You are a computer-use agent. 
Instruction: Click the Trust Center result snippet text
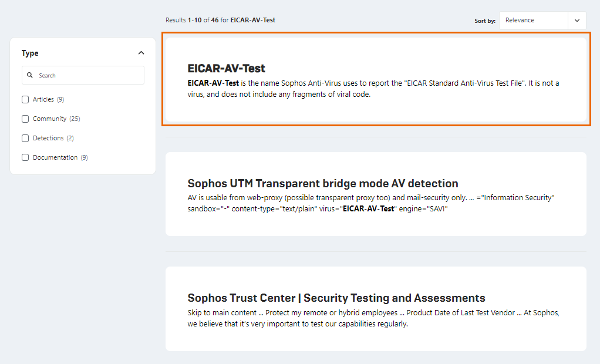click(x=373, y=318)
